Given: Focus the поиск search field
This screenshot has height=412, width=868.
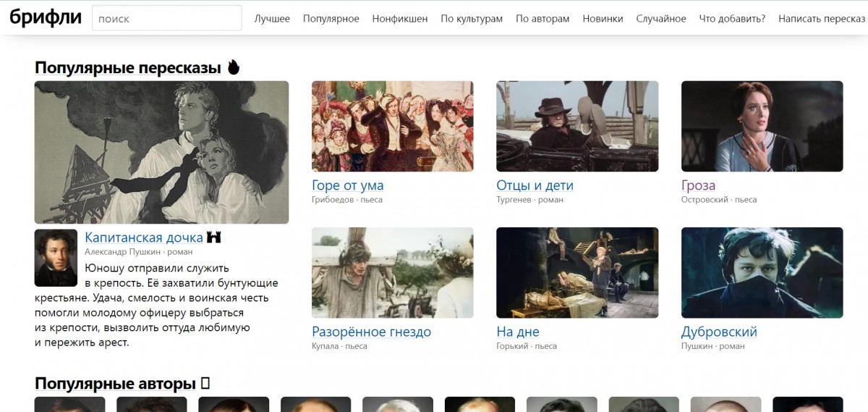Looking at the screenshot, I should click(x=167, y=18).
